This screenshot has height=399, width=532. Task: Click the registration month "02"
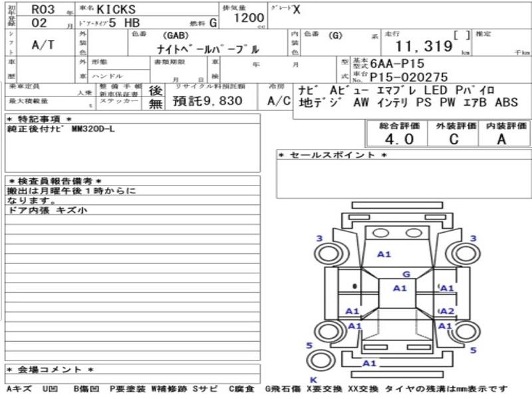[39, 23]
